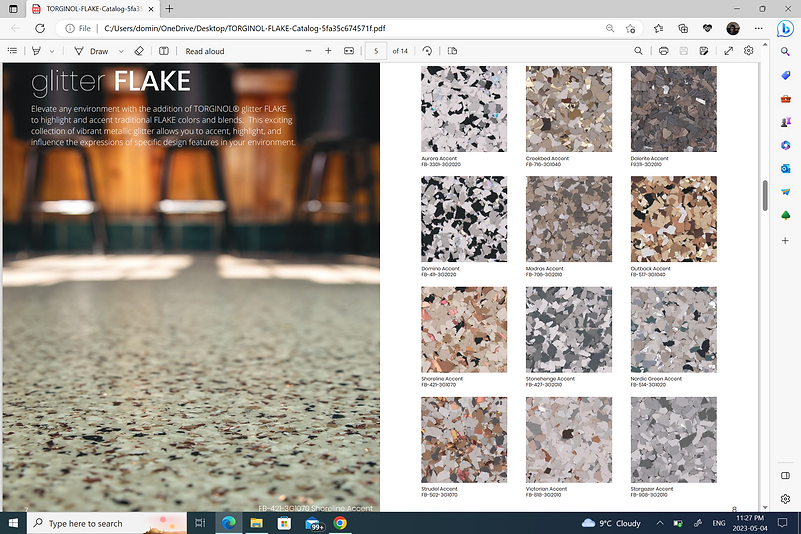The height and width of the screenshot is (534, 801).
Task: Expand highlight color options arrow
Action: point(52,51)
